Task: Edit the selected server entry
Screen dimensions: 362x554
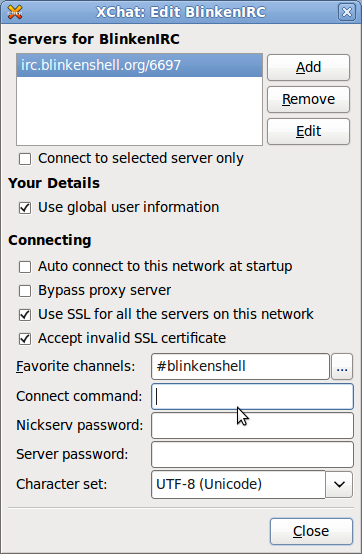Action: 308,131
